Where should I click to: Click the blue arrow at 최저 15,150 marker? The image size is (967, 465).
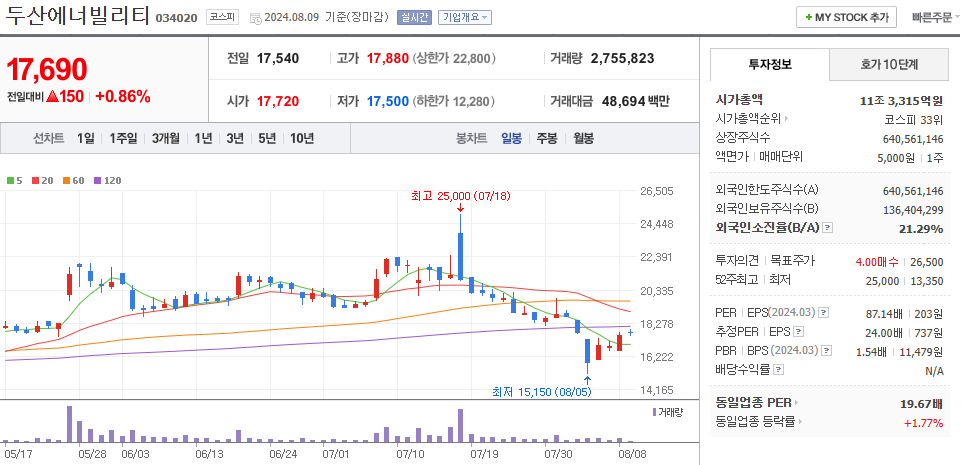coord(587,379)
